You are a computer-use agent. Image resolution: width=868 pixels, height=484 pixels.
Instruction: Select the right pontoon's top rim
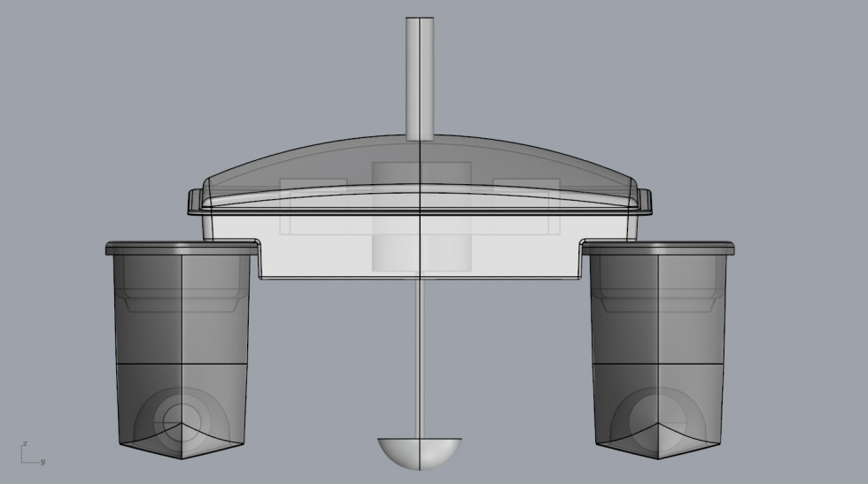point(657,248)
